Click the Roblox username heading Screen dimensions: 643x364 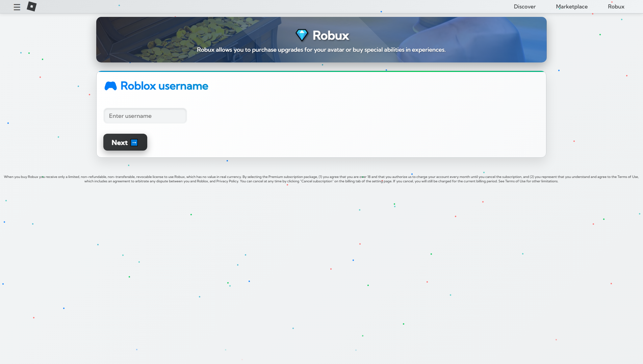[x=164, y=86]
